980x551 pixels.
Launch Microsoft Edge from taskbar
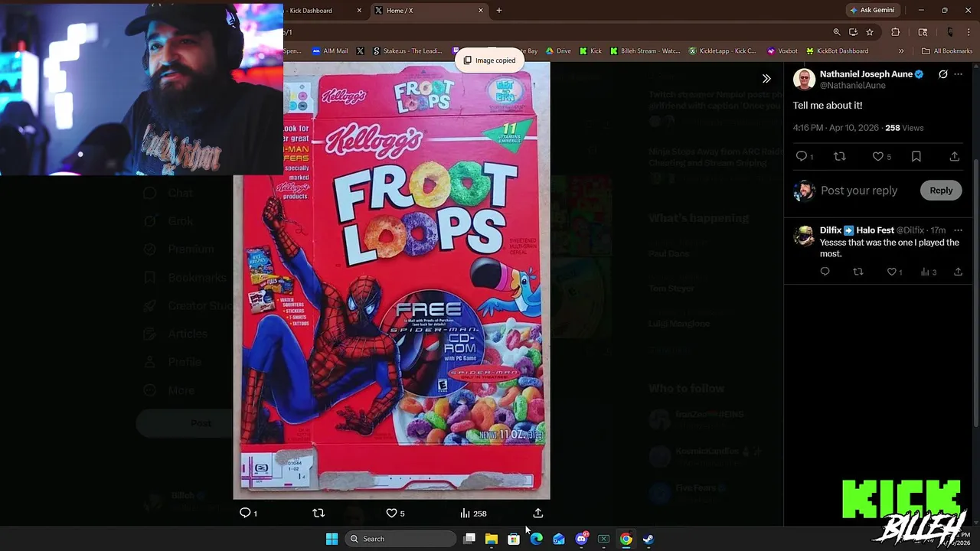(536, 539)
